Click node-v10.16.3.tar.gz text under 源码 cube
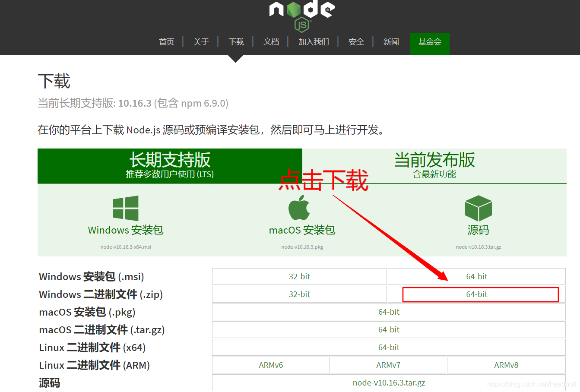This screenshot has width=580, height=392. pos(479,247)
